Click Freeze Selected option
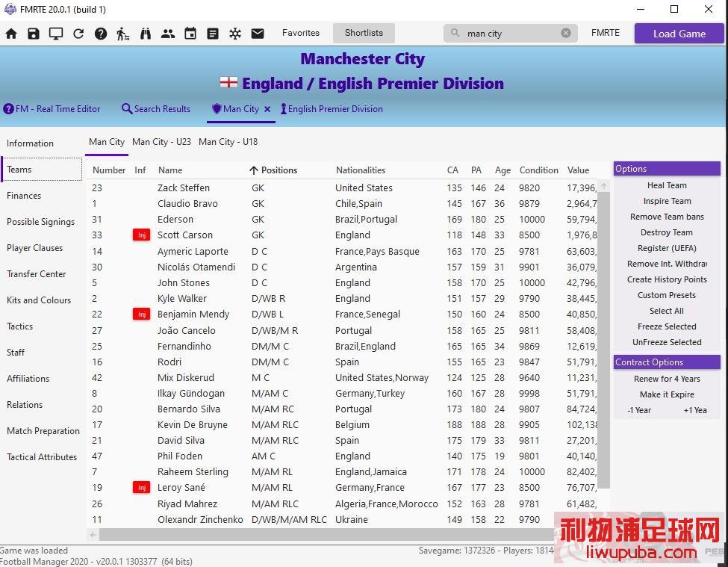Screen dimensions: 728x567 (x=667, y=326)
